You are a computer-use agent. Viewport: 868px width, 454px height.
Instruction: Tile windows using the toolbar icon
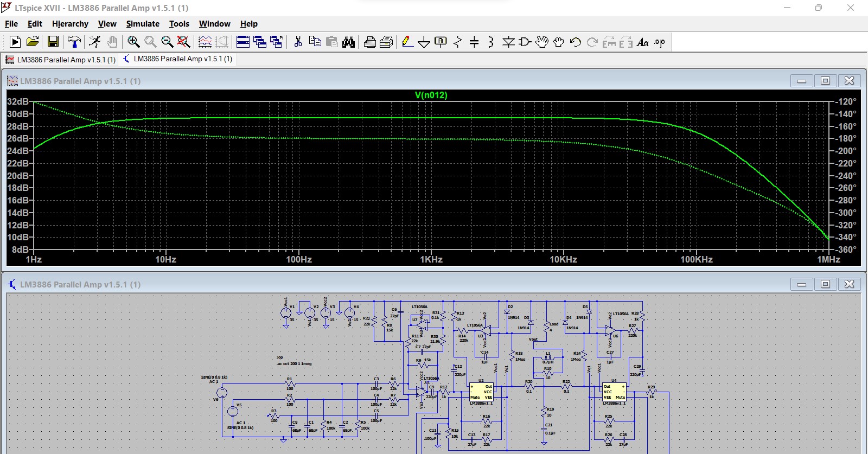(x=243, y=42)
